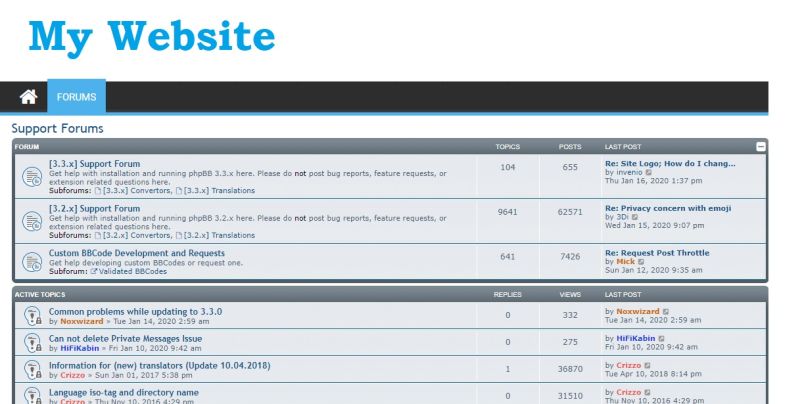This screenshot has height=404, width=800.
Task: View latest post icon next to Mick
Action: coord(641,262)
